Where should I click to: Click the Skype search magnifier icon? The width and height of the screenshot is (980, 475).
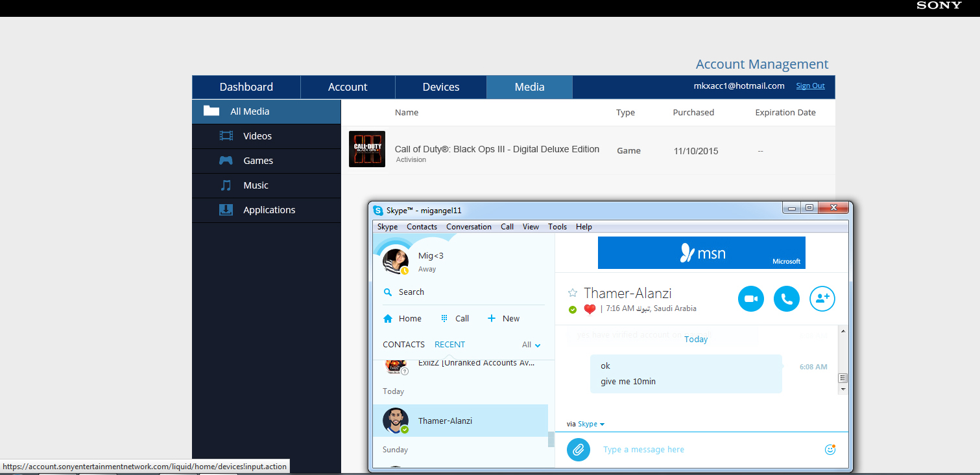[x=388, y=292]
